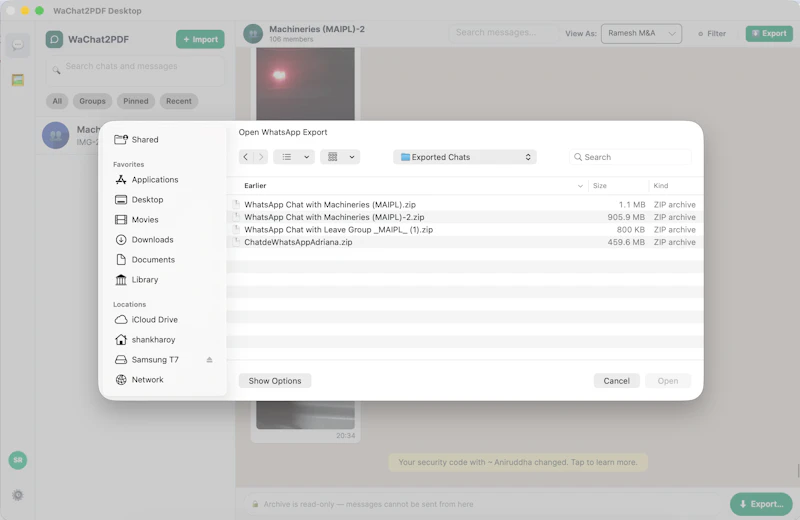
Task: Select WhatsApp Chat with Machineries (MAIPL)-2.zip
Action: coord(465,217)
